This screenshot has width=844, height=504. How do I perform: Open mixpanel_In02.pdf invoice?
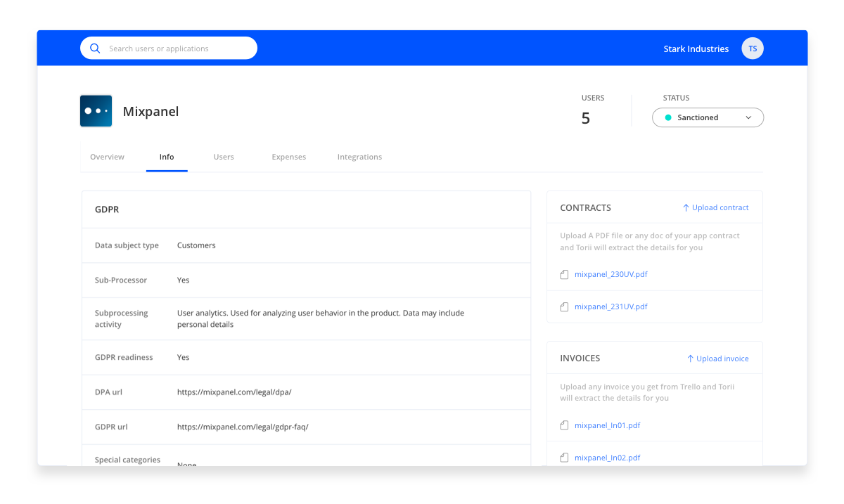[x=607, y=458]
